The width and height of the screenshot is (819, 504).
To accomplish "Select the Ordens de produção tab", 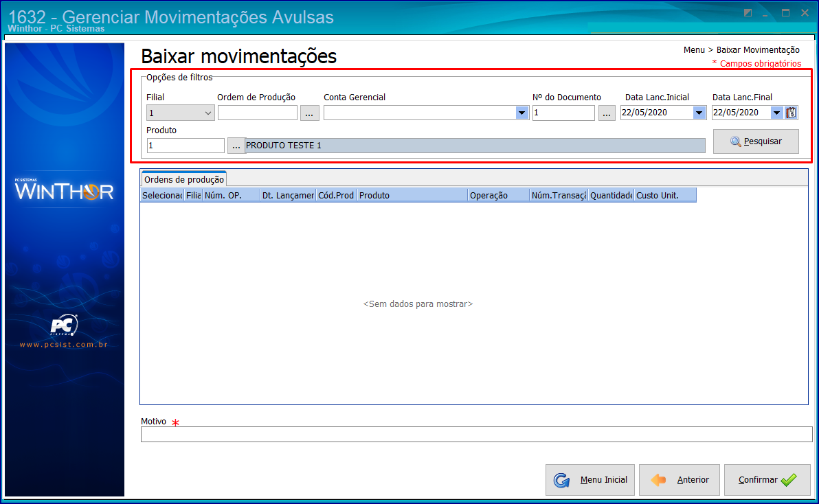I will coord(184,179).
